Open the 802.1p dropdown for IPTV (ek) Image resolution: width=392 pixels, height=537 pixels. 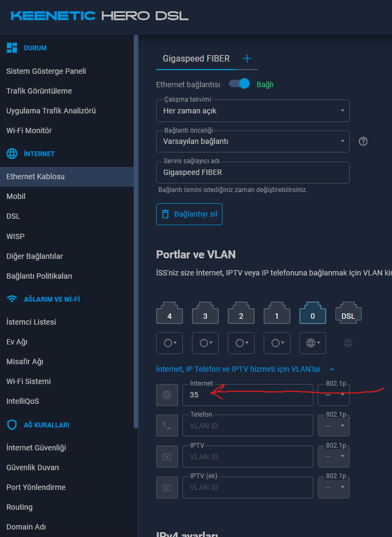click(x=334, y=487)
